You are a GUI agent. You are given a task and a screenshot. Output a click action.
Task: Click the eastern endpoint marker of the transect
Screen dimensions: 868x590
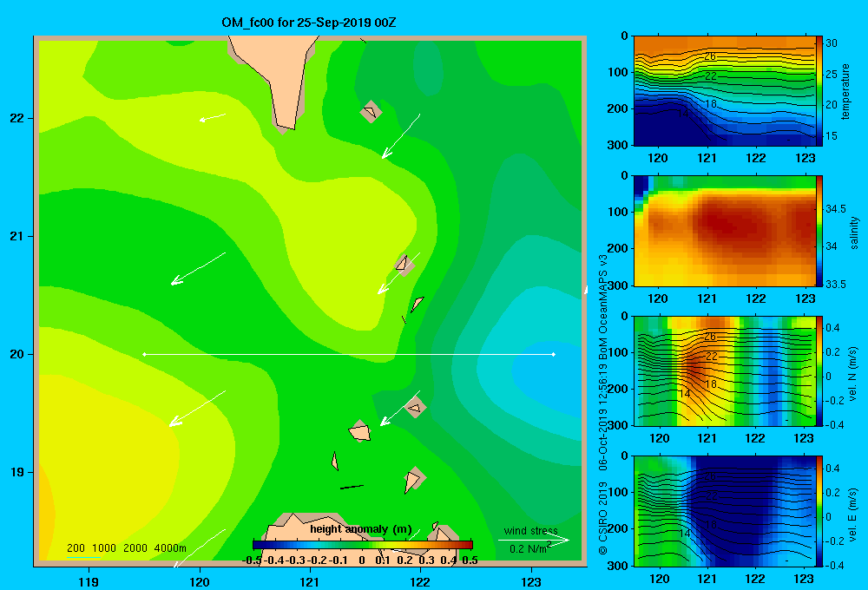point(554,354)
